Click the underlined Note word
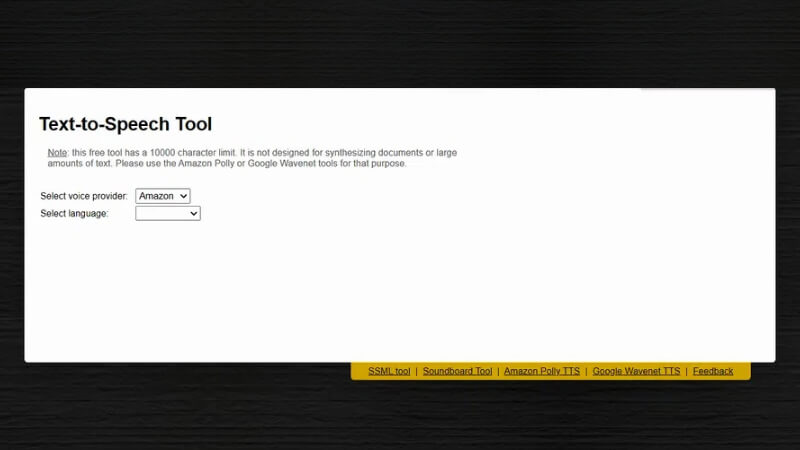The width and height of the screenshot is (800, 450). coord(57,153)
